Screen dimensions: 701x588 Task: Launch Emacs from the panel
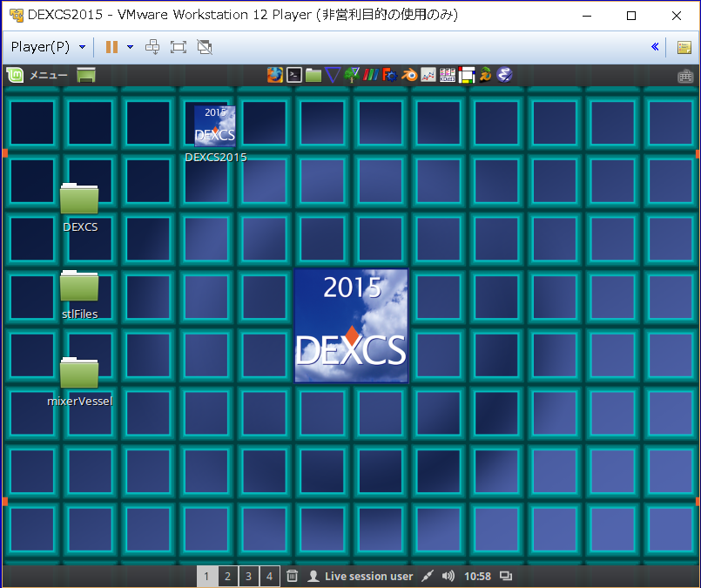coord(504,75)
